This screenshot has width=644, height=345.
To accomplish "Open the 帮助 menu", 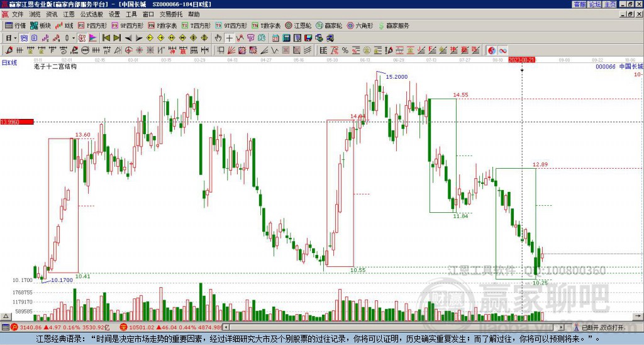I will click(x=194, y=14).
